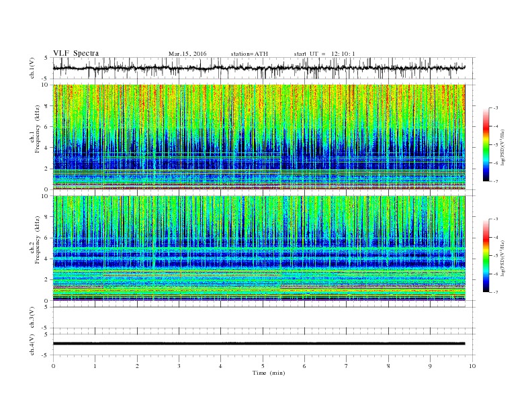
Task: Click the ch.4 voltage waveform band
Action: coord(259,344)
